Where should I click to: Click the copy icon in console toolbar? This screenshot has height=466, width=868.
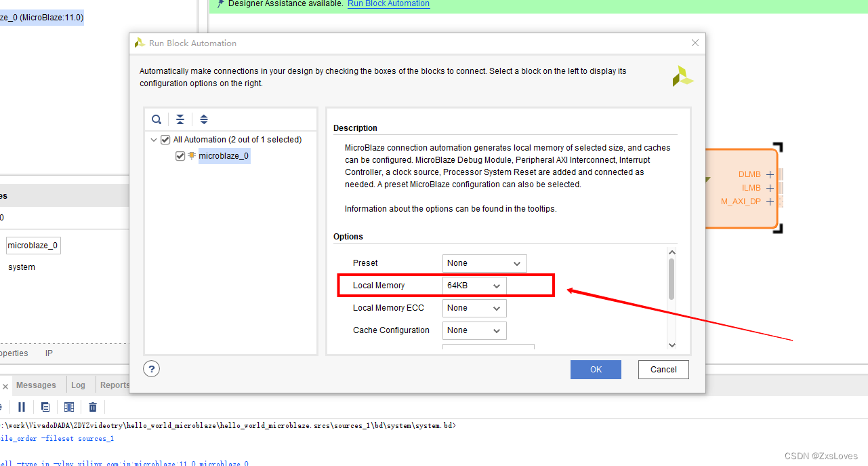tap(45, 407)
